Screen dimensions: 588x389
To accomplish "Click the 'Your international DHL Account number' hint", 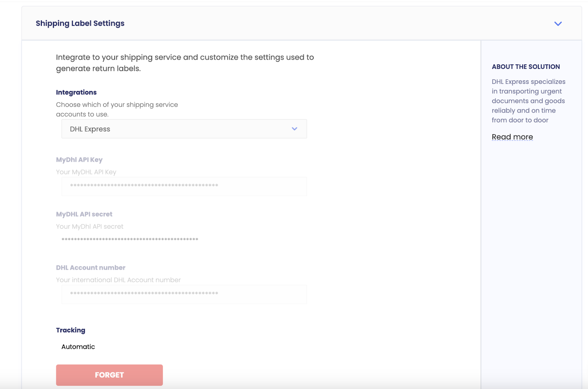I will [x=118, y=280].
